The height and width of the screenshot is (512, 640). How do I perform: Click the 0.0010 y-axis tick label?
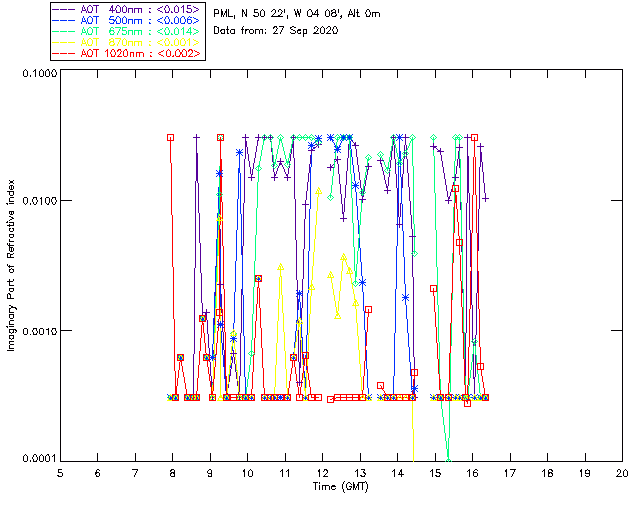click(x=39, y=331)
